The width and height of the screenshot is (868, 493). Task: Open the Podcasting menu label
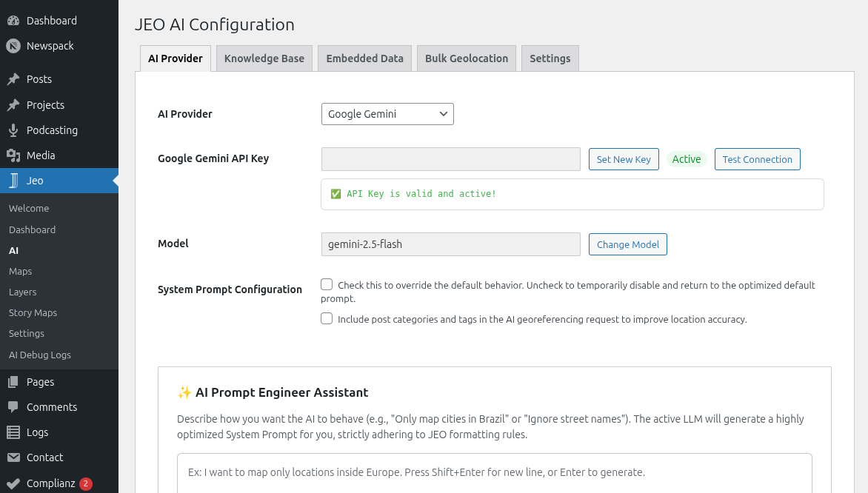coord(52,130)
